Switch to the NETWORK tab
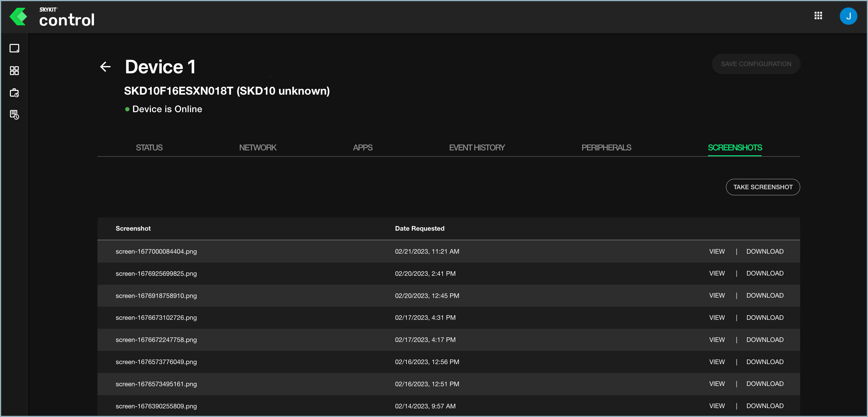The image size is (868, 417). click(258, 147)
